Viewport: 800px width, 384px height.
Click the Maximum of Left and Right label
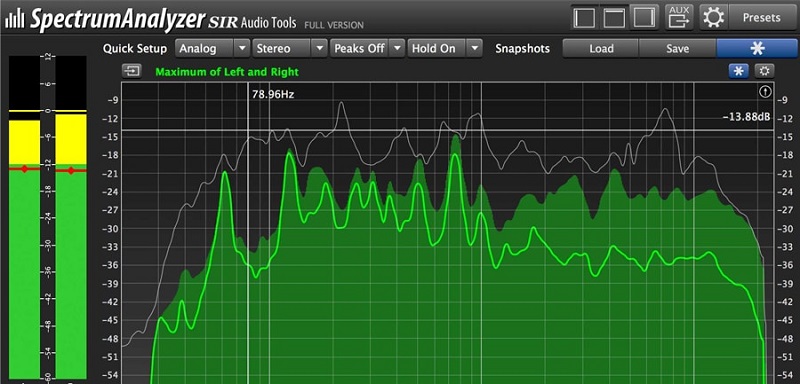pyautogui.click(x=227, y=72)
